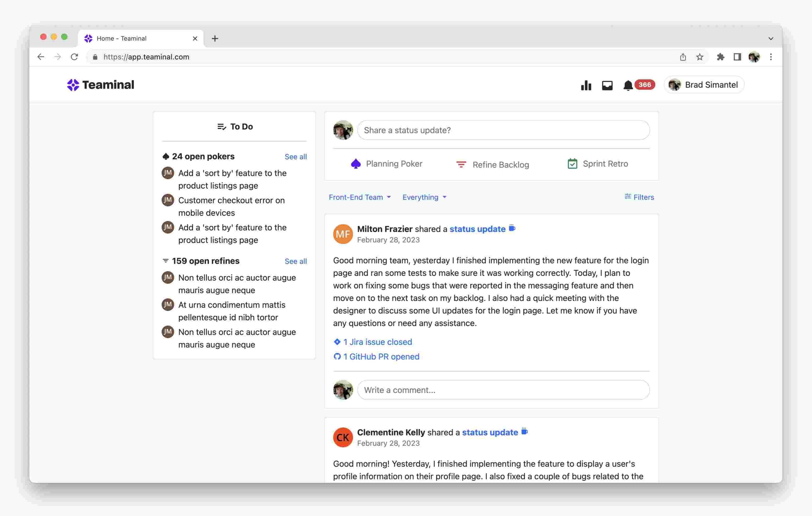Image resolution: width=812 pixels, height=516 pixels.
Task: Click the Jira diamond icon
Action: click(x=337, y=342)
